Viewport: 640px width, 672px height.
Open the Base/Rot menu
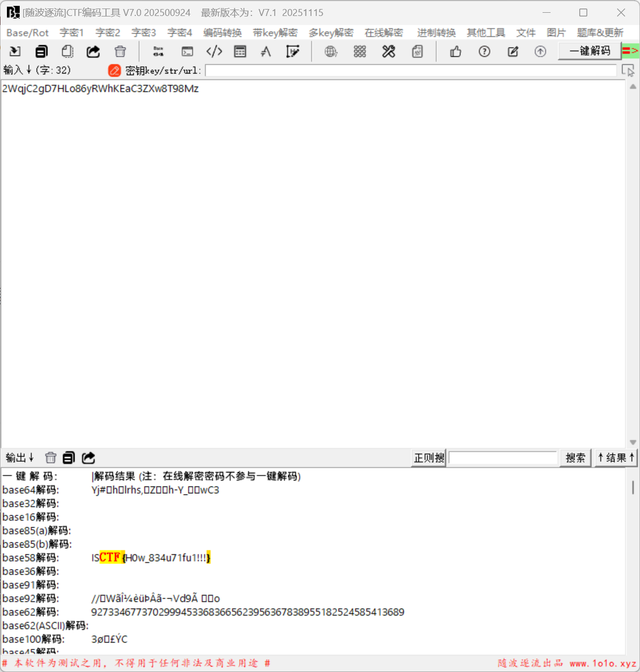coord(28,33)
